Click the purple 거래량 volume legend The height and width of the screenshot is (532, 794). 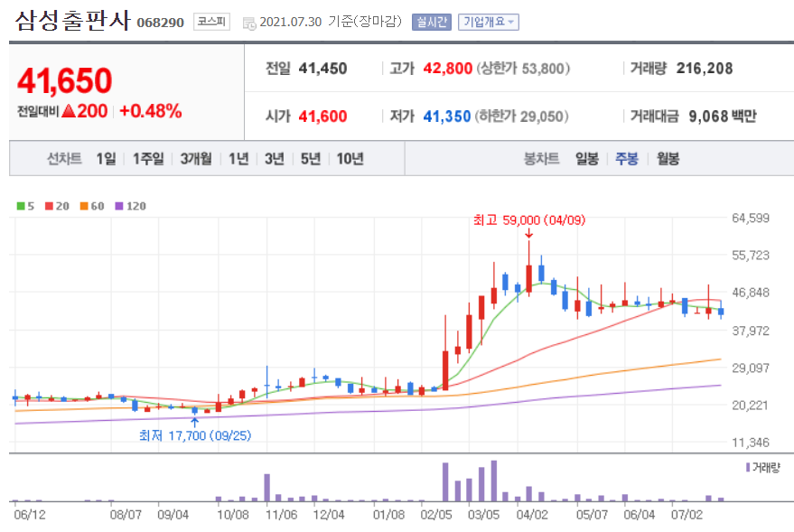[762, 467]
